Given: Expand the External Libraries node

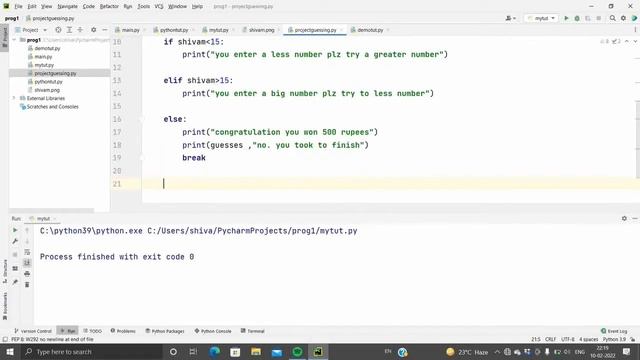Looking at the screenshot, I should pos(14,98).
